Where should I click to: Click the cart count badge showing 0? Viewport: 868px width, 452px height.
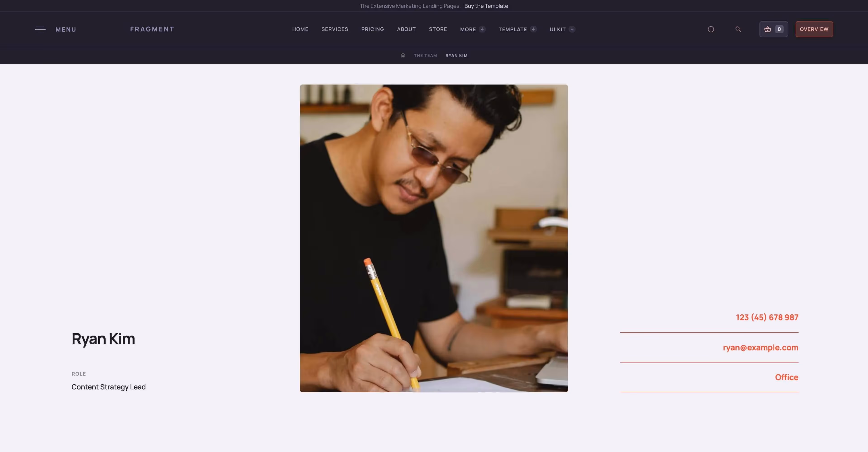pyautogui.click(x=779, y=29)
